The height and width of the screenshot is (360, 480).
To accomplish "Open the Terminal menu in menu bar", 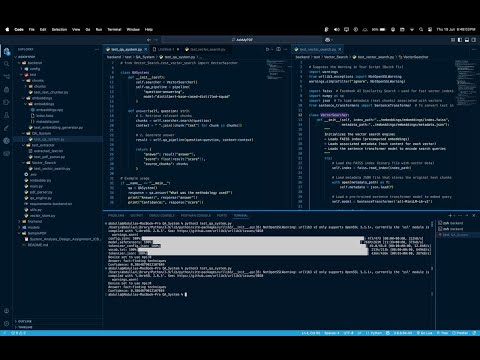I will tap(114, 29).
